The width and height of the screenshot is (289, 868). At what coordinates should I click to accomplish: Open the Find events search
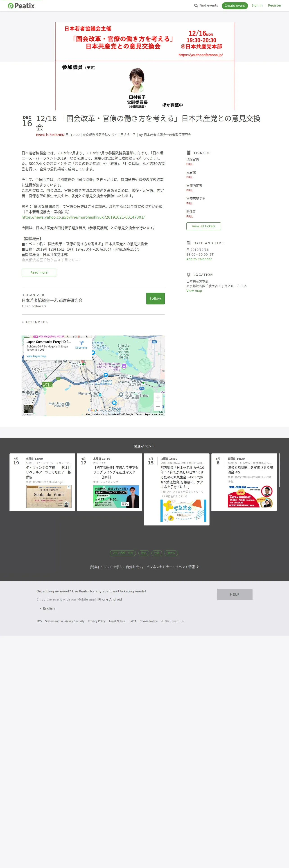tap(206, 5)
